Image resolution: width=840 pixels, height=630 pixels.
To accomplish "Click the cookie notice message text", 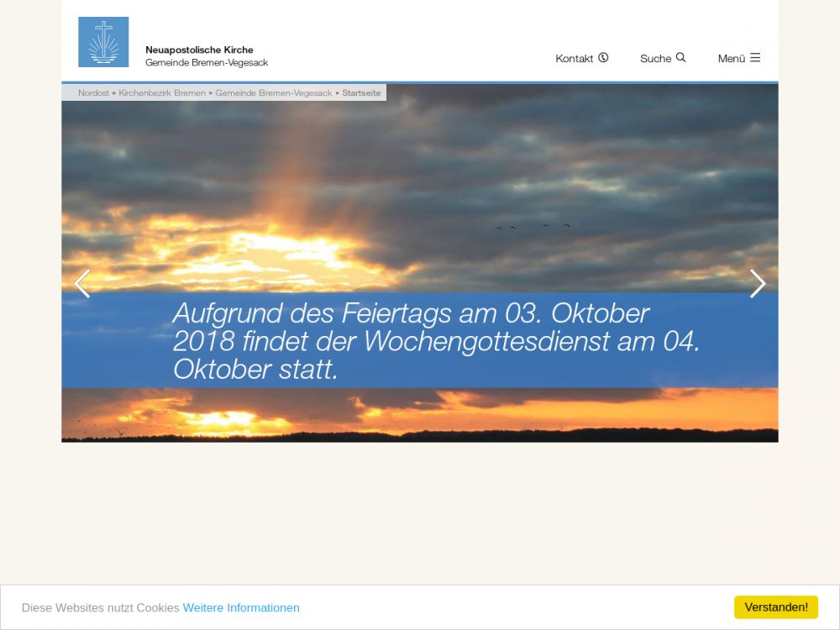I will click(x=100, y=607).
